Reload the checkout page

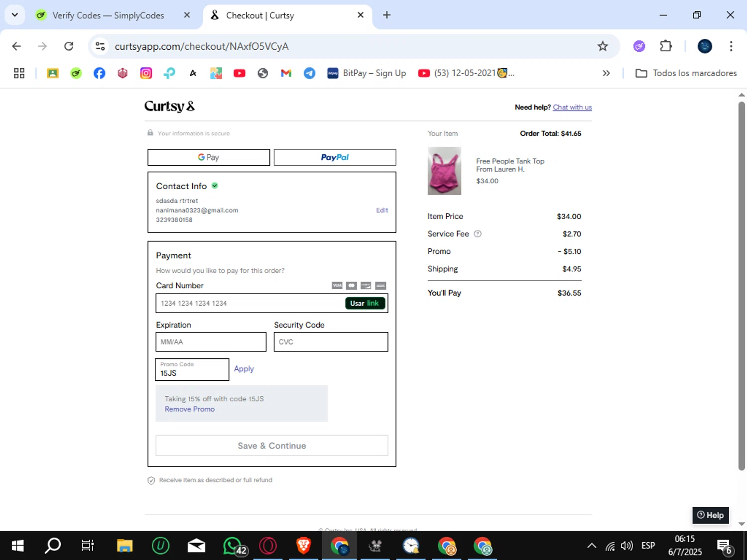pos(69,46)
